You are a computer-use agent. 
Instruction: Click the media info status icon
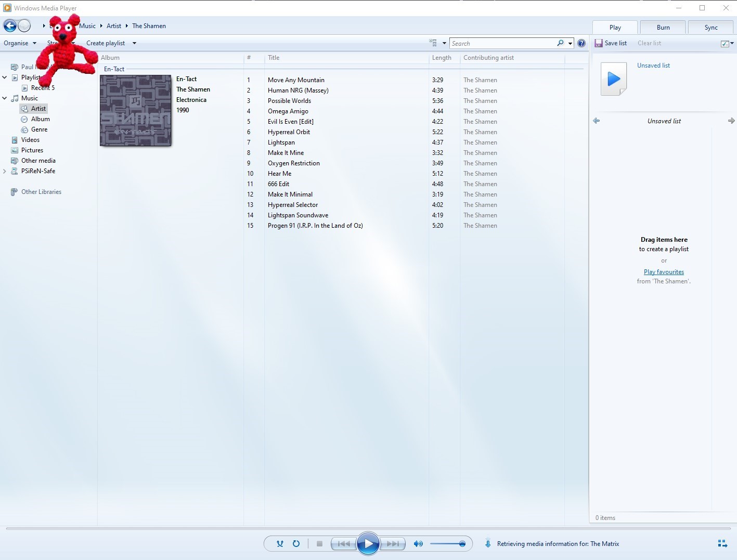(488, 543)
